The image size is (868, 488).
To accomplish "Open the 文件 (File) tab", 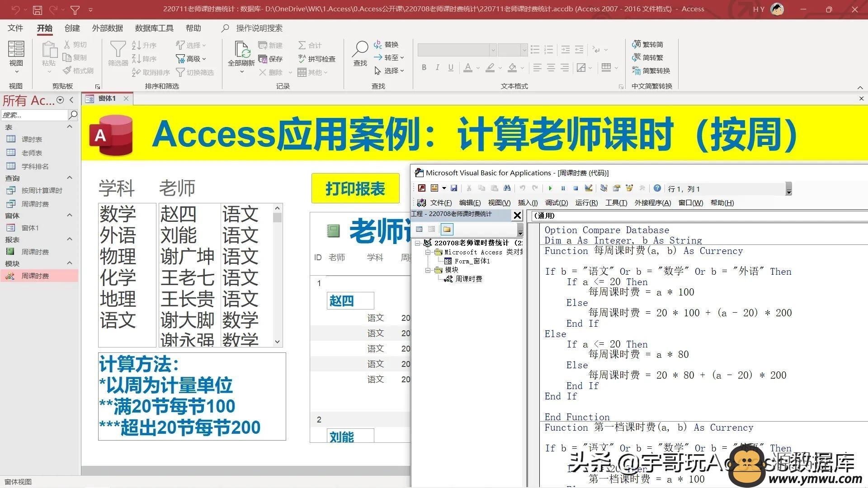I will [15, 28].
